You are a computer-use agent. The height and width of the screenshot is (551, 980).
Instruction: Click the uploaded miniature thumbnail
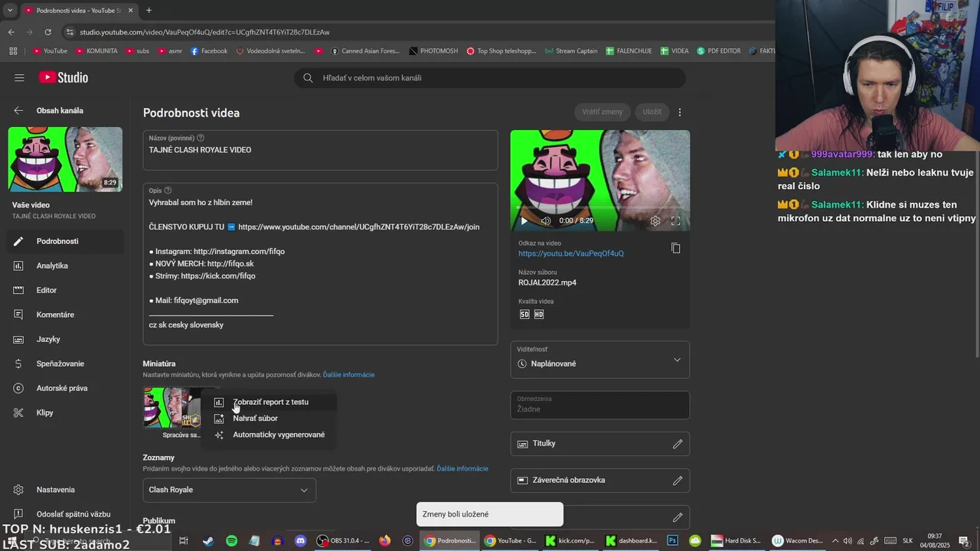pyautogui.click(x=172, y=408)
